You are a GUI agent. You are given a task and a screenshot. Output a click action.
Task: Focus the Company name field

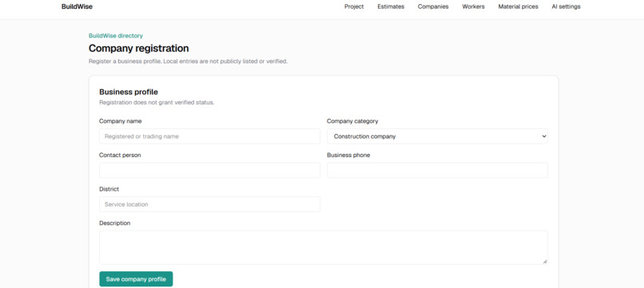(x=209, y=136)
